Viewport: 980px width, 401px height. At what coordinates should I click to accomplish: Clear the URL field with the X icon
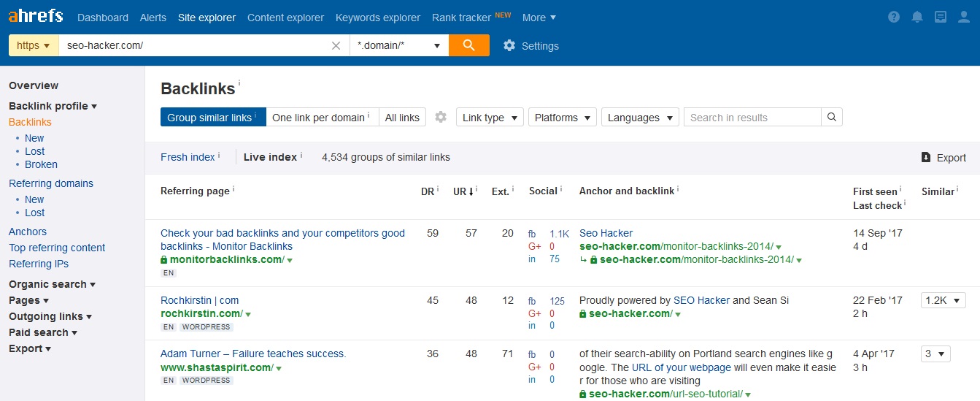[x=336, y=45]
